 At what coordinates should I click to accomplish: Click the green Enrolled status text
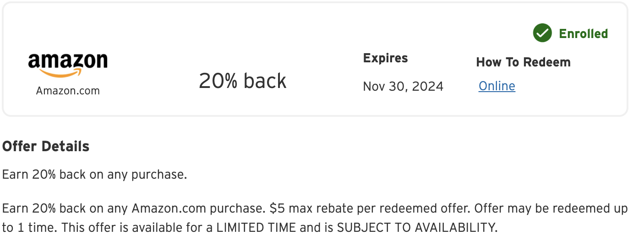tap(583, 34)
